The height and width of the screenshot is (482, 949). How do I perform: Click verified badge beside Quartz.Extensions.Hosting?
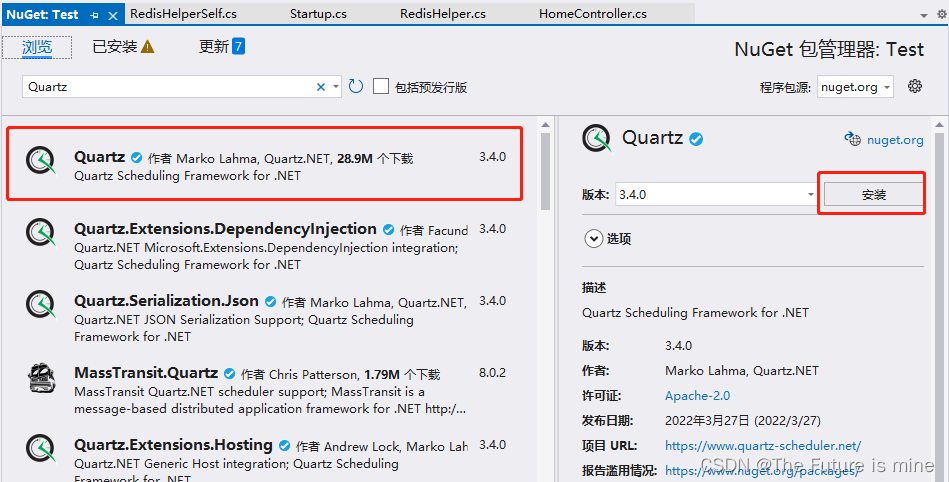[284, 446]
